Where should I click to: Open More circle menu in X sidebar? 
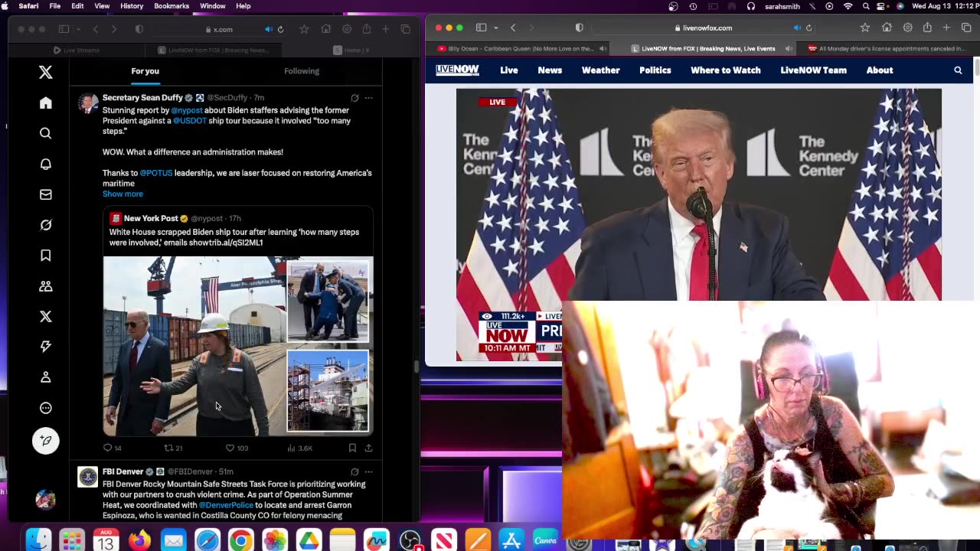tap(46, 408)
